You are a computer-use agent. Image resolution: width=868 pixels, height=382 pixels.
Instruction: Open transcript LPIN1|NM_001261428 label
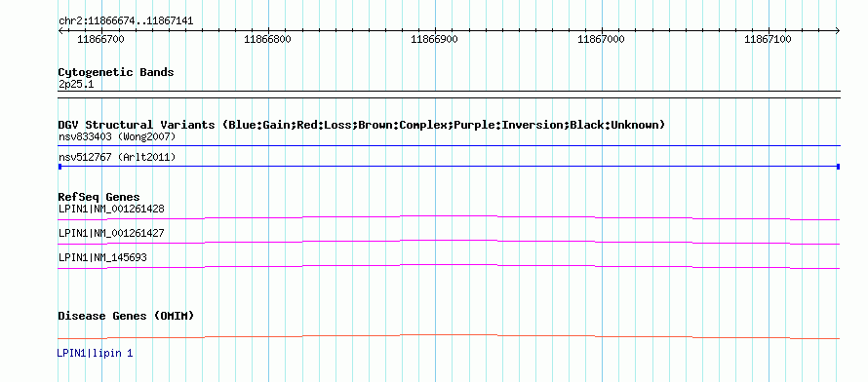click(111, 209)
